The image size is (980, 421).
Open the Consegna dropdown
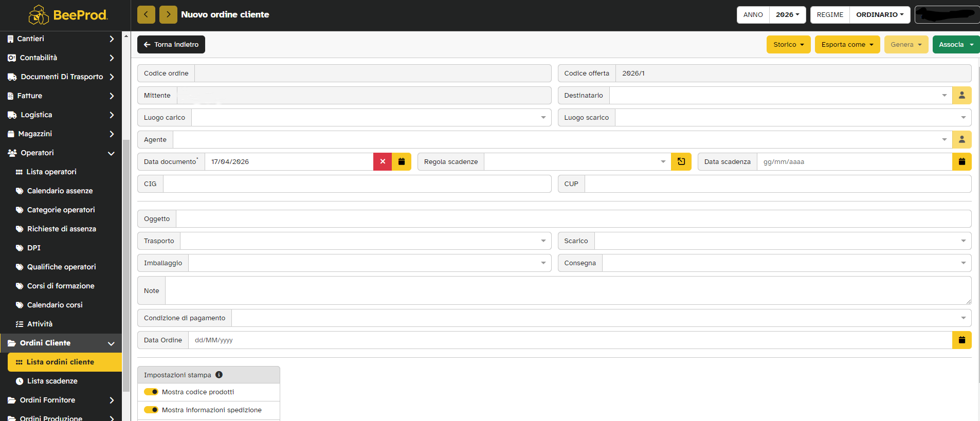pos(787,263)
